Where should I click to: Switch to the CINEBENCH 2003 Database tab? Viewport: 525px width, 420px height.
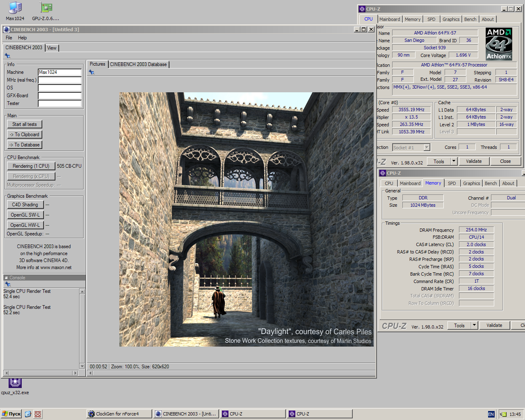point(138,64)
